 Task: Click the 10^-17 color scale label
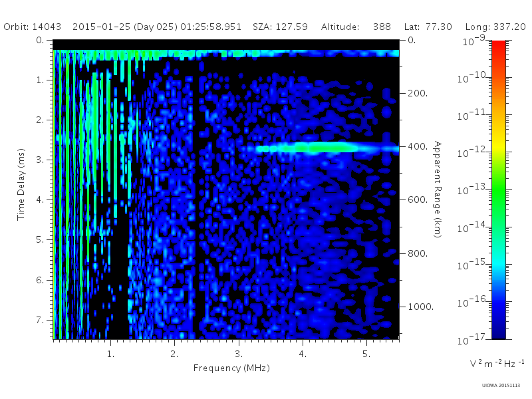[x=473, y=339]
